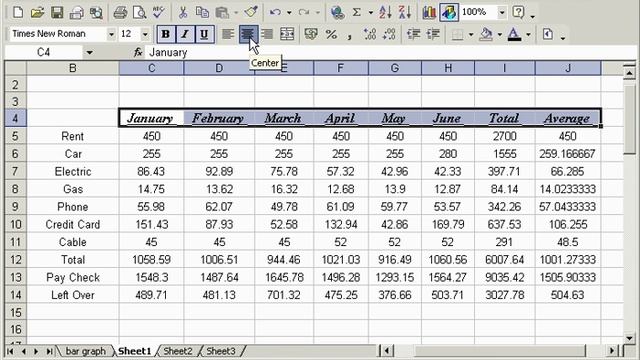
Task: Toggle Italic formatting
Action: (184, 34)
